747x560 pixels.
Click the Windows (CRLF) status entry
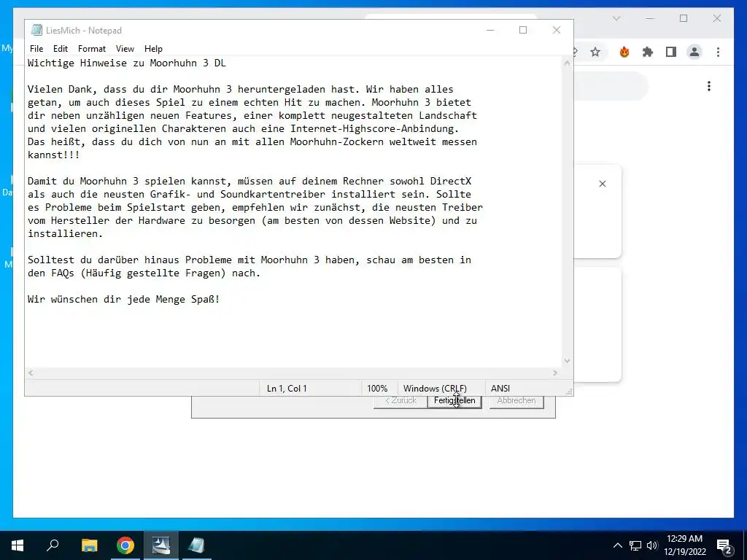pyautogui.click(x=435, y=389)
